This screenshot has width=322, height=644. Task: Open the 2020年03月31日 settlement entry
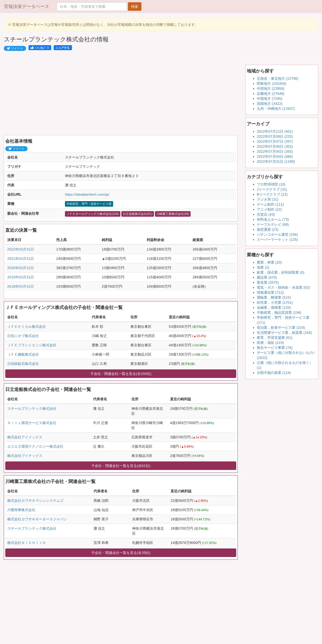20,268
